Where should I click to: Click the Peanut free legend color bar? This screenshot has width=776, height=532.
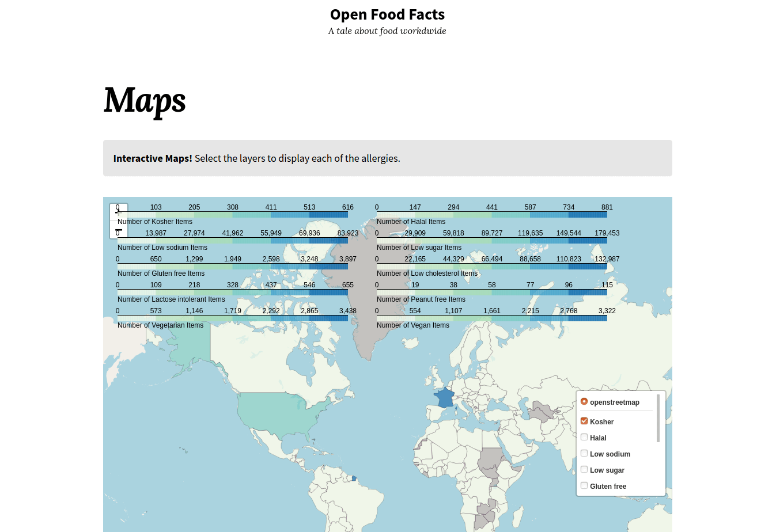(492, 292)
